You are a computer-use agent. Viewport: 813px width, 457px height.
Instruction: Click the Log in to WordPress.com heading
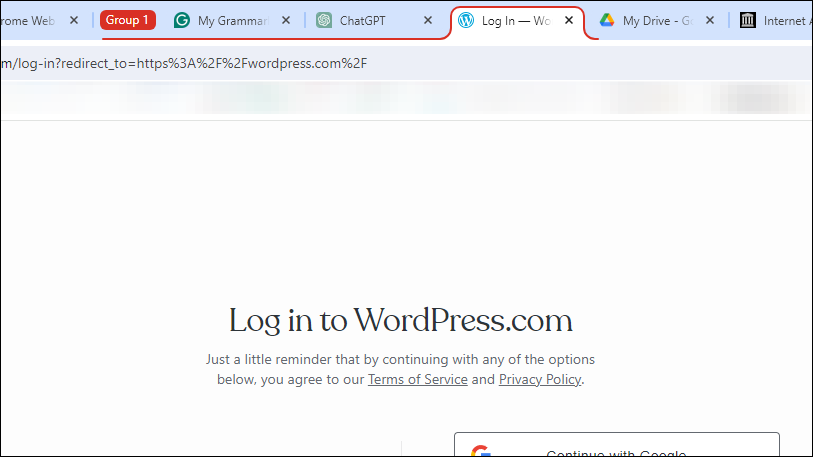click(401, 321)
